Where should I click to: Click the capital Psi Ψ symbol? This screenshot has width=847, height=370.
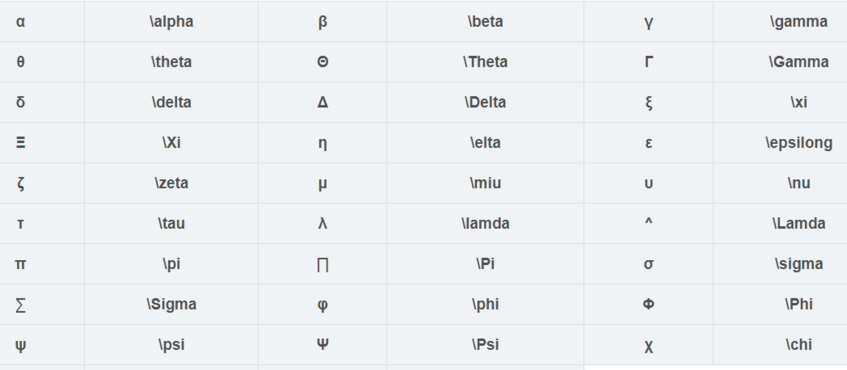click(x=322, y=344)
